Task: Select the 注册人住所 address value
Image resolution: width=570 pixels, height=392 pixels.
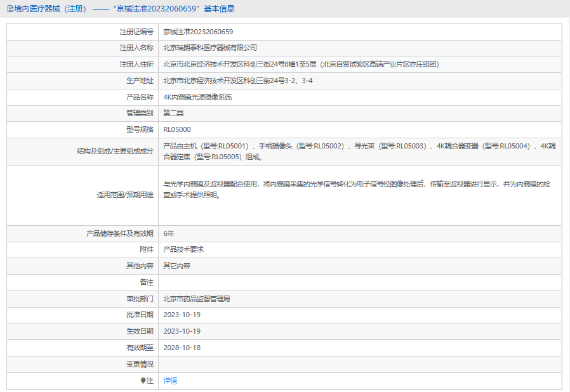Action: (x=301, y=64)
